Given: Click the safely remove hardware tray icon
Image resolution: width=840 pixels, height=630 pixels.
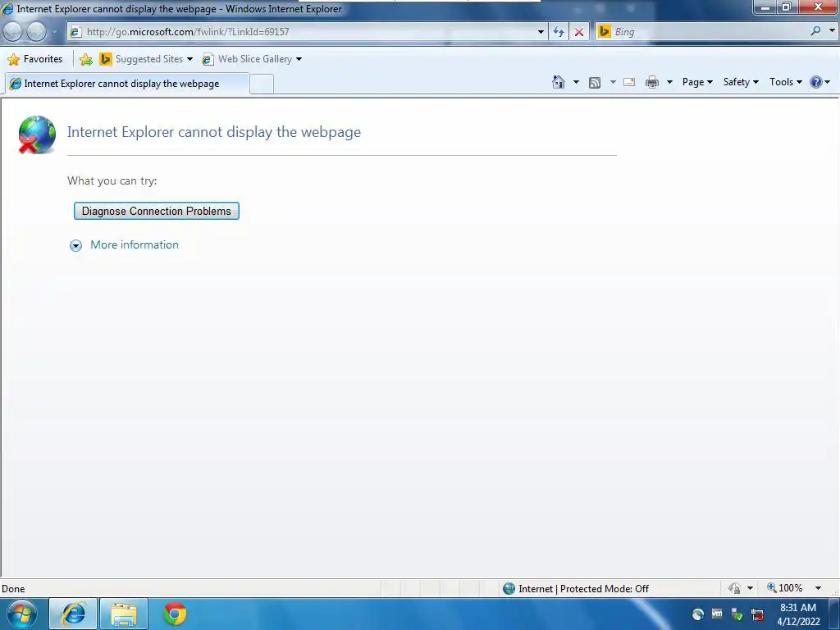Looking at the screenshot, I should [737, 614].
